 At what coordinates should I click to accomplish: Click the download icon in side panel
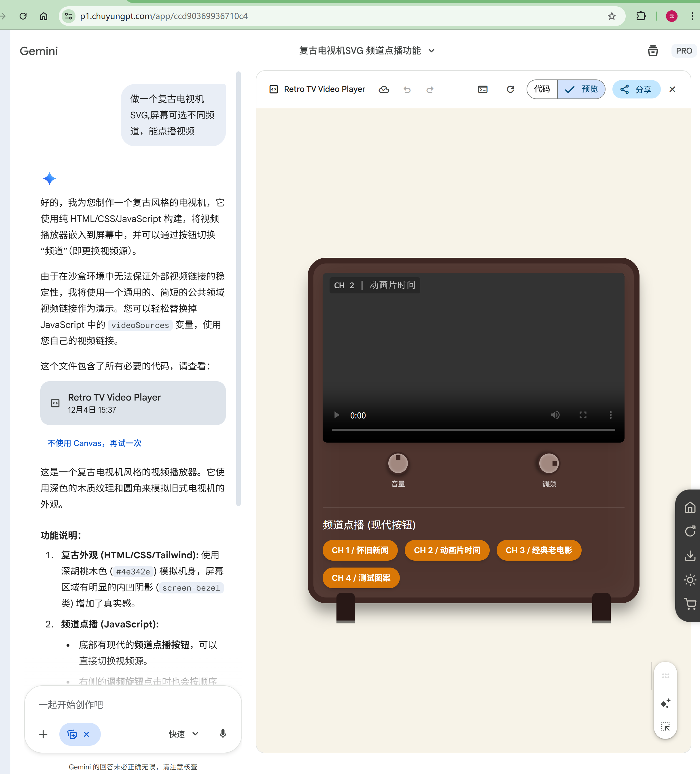[x=690, y=555]
